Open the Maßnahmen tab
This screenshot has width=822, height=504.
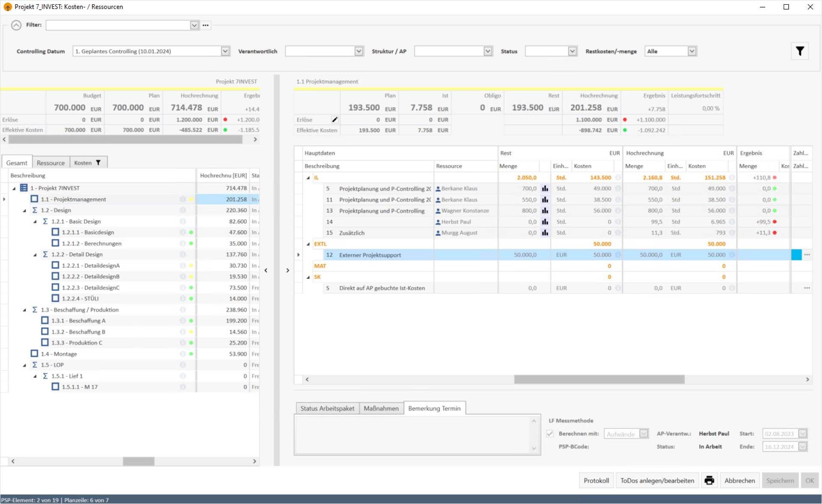tap(381, 409)
